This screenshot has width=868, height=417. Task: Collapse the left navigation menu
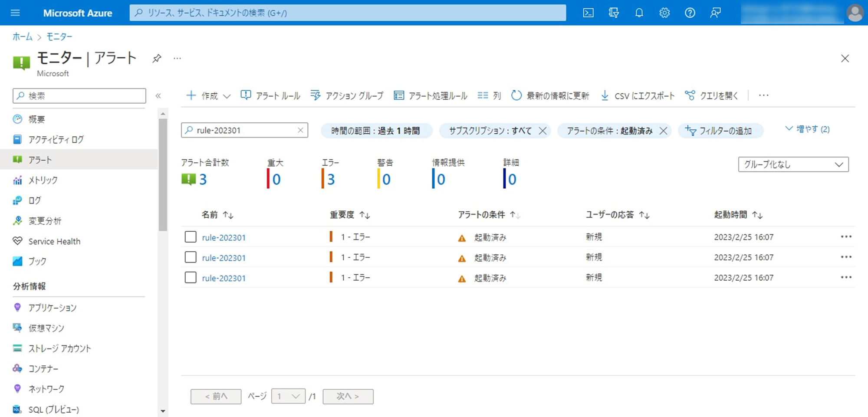pyautogui.click(x=158, y=96)
